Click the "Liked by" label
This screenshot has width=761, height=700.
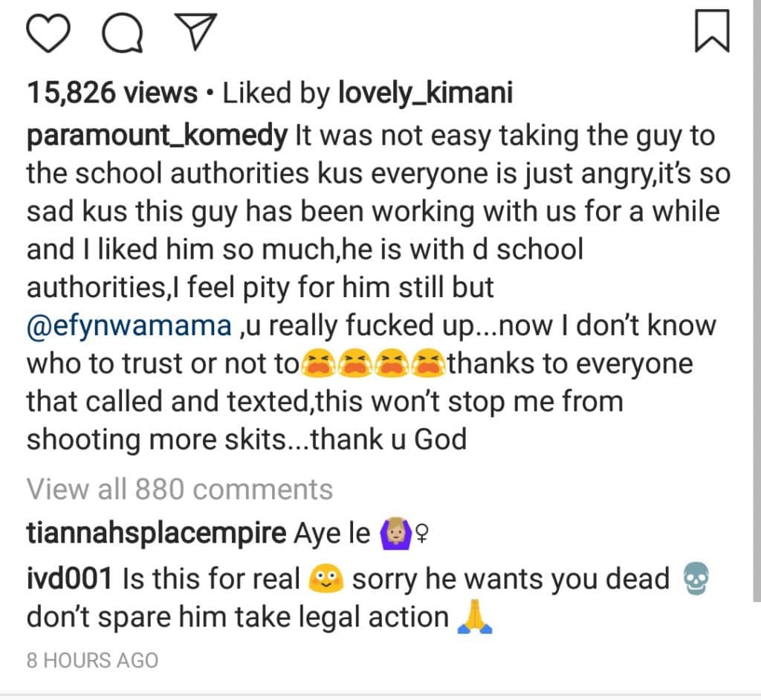pos(278,92)
